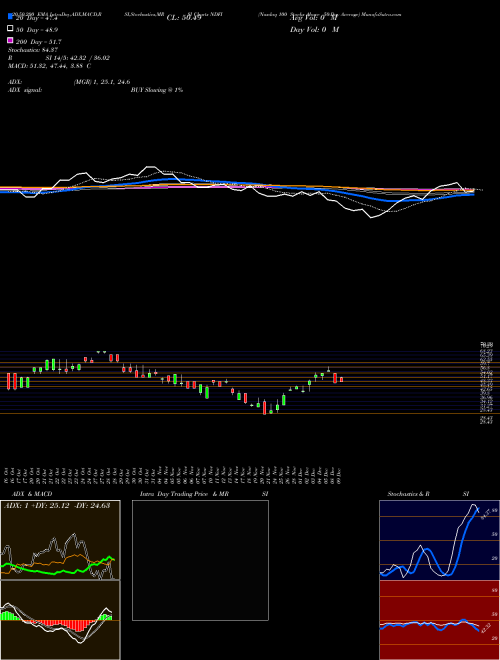
Task: Click the MunafaSutra.com watermark link at top right
Action: click(380, 14)
